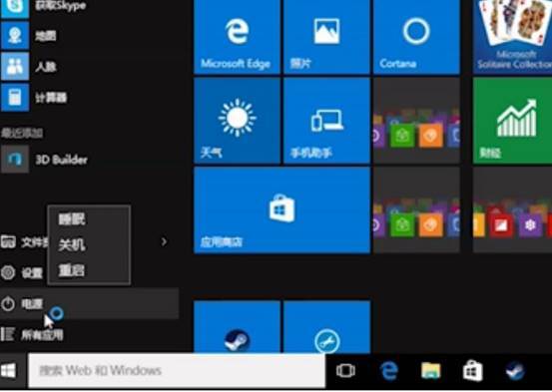Open the green 财经 finance tile
The image size is (552, 392).
pos(513,121)
